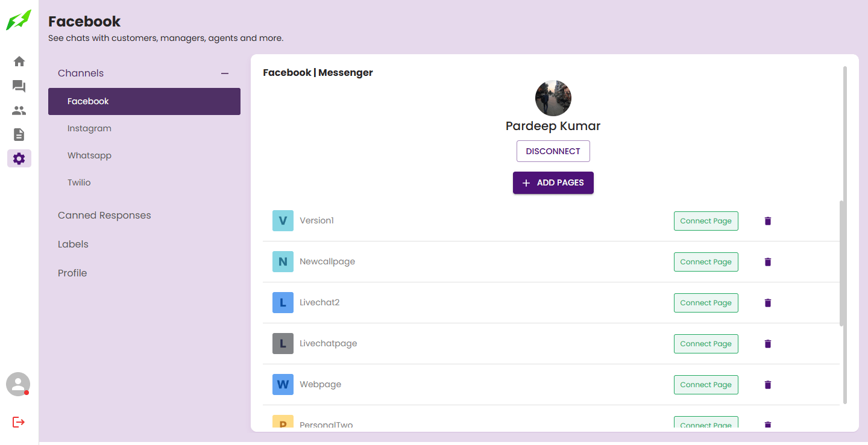Viewport: 868px width, 445px height.
Task: Click the Newcallpage page name
Action: click(327, 262)
